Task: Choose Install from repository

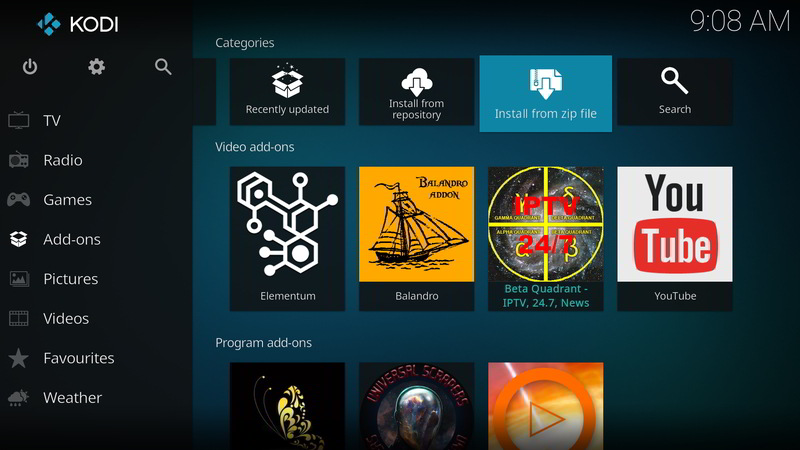Action: (x=416, y=91)
